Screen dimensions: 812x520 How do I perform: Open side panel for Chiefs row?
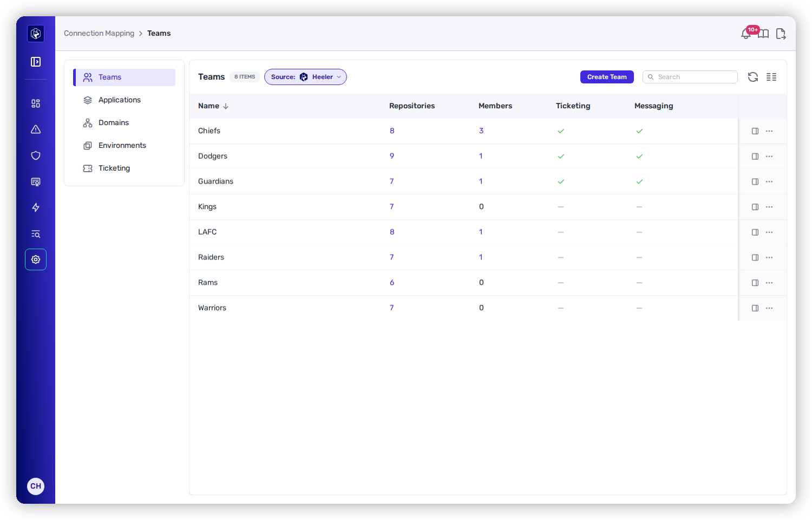[755, 131]
